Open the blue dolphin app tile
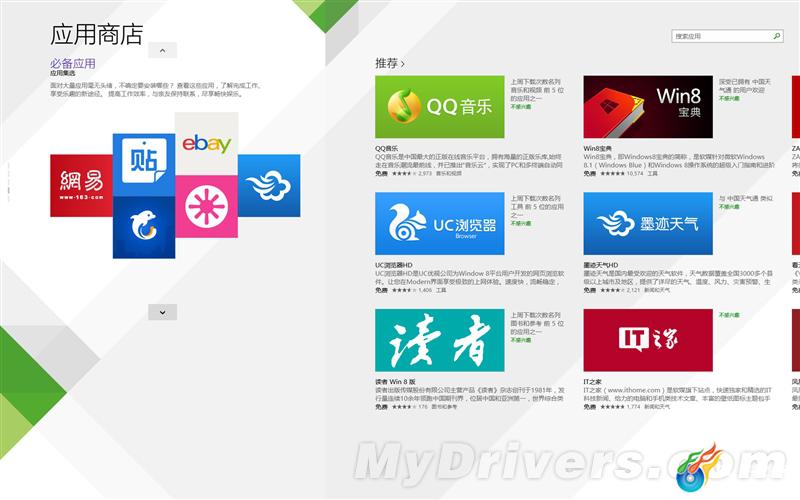This screenshot has height=500, width=800. click(144, 227)
